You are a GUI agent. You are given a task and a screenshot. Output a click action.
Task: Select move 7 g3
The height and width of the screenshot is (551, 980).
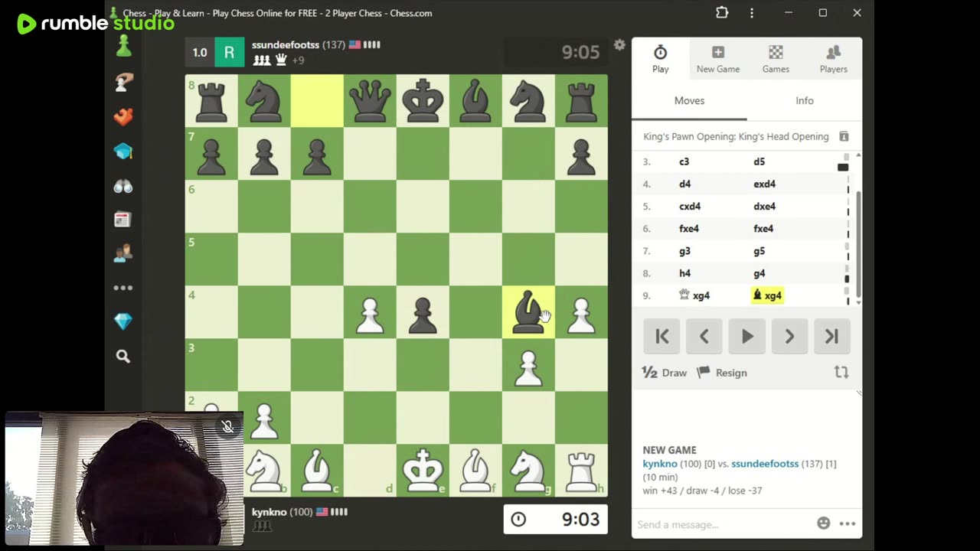click(x=684, y=251)
